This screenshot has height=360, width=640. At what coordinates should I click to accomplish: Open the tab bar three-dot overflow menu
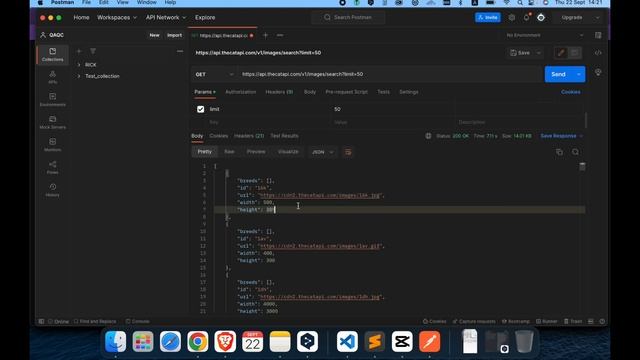coord(280,36)
